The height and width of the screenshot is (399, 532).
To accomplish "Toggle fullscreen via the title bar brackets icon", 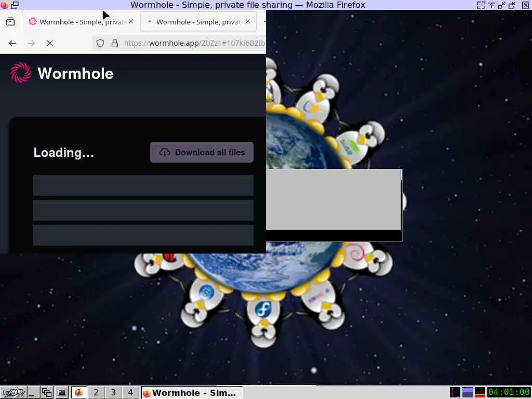I will (x=481, y=5).
